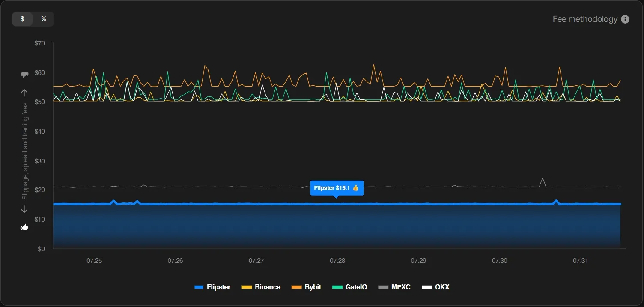
Task: Toggle OKX series in legend
Action: [x=435, y=287]
